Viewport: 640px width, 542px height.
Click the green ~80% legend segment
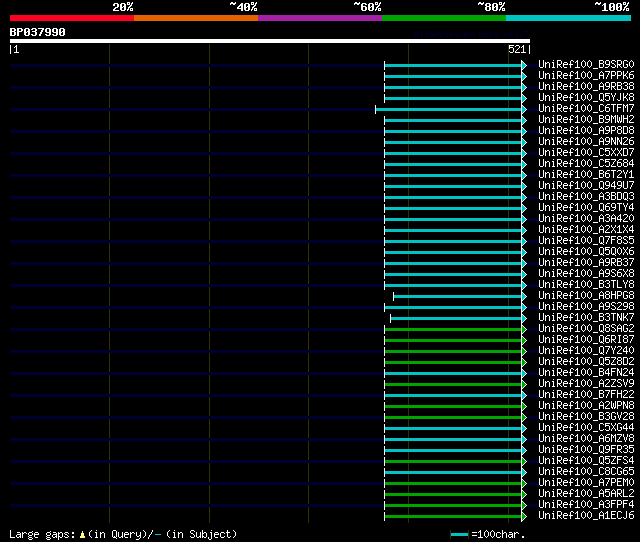pos(444,18)
